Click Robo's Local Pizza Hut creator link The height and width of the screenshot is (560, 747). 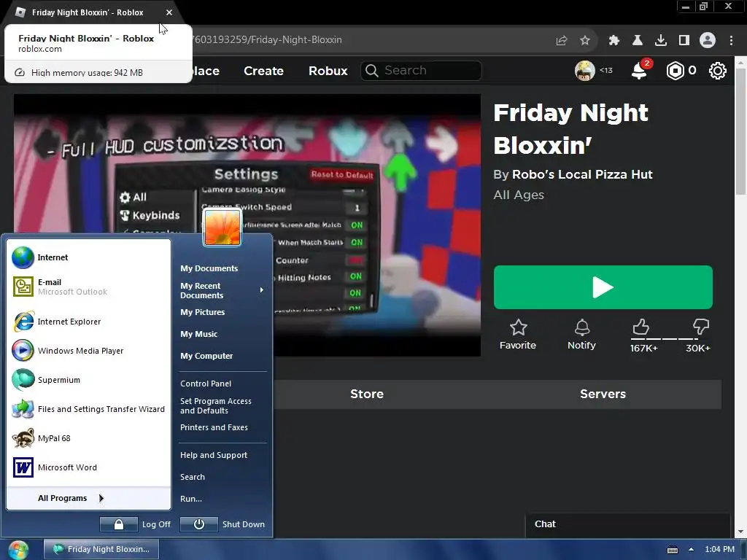pos(582,174)
